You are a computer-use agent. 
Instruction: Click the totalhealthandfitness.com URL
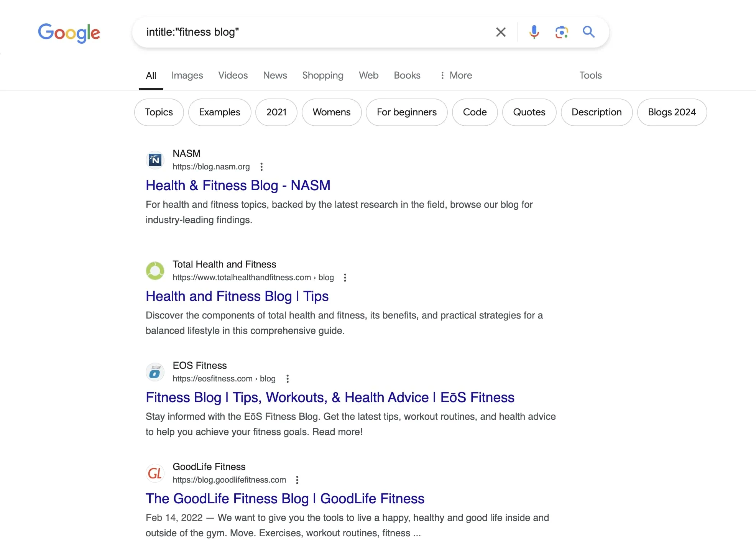pyautogui.click(x=253, y=278)
